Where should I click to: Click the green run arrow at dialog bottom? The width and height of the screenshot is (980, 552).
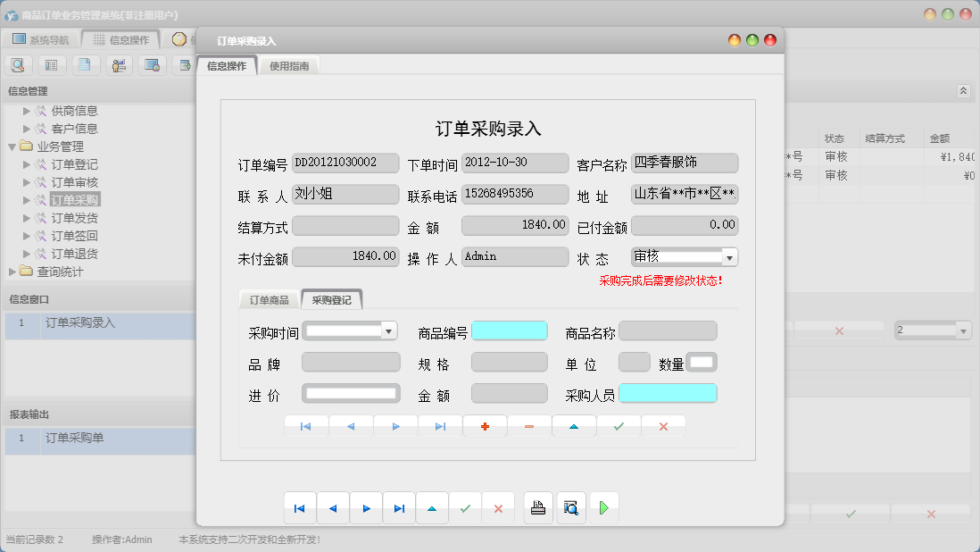pos(604,507)
